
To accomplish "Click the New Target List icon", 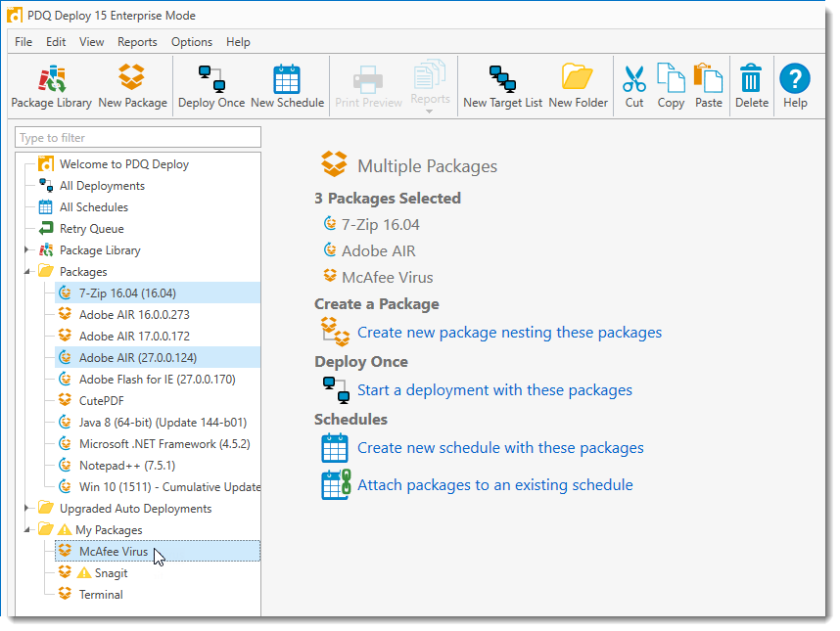I will (502, 86).
